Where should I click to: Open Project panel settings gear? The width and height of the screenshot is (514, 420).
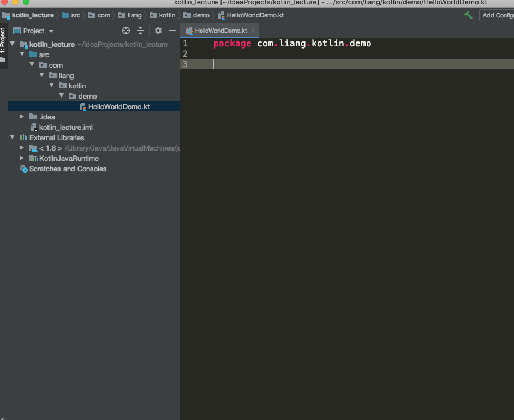point(158,31)
